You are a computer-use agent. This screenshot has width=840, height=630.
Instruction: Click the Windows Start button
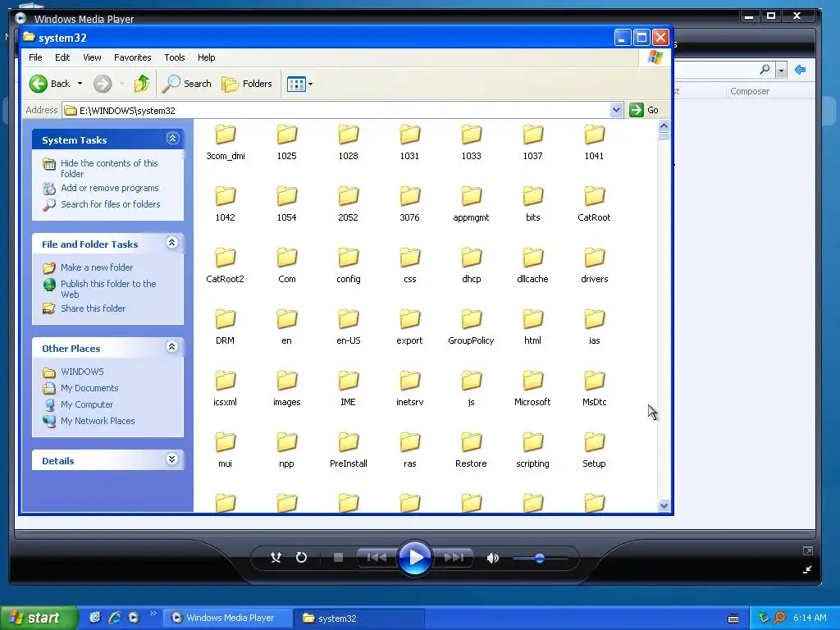click(x=39, y=618)
